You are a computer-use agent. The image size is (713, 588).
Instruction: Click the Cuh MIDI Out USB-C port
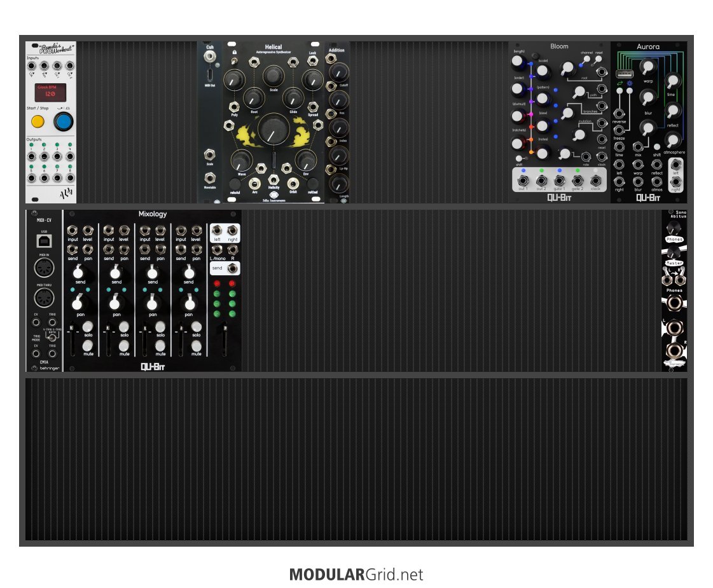210,74
